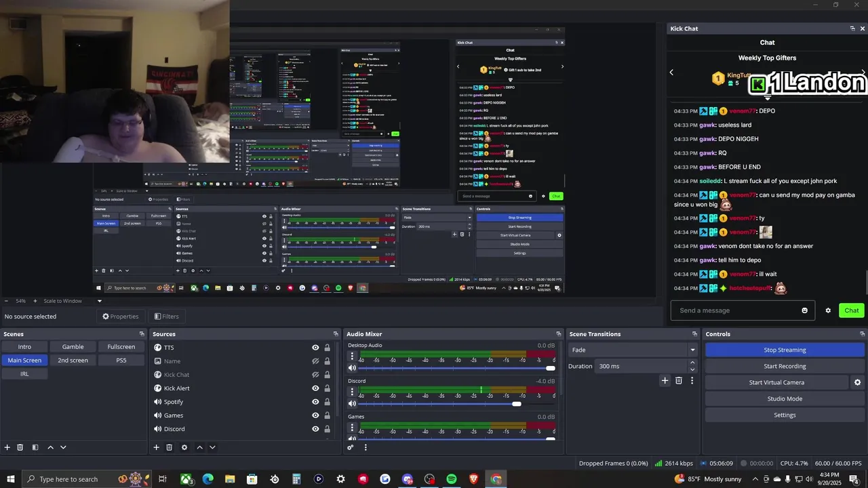The width and height of the screenshot is (868, 488).
Task: Show previous Weekly Top Gifter with left arrow
Action: click(x=671, y=73)
